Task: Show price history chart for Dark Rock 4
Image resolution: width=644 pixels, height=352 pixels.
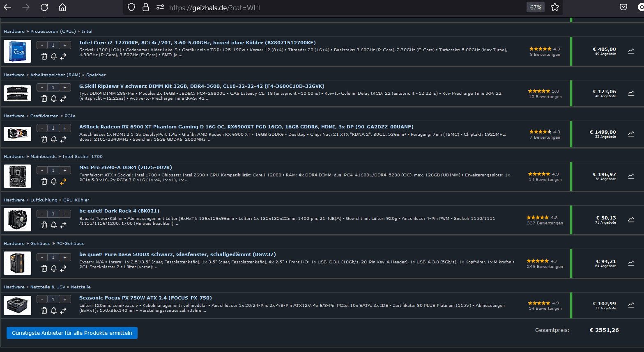Action: (x=631, y=220)
